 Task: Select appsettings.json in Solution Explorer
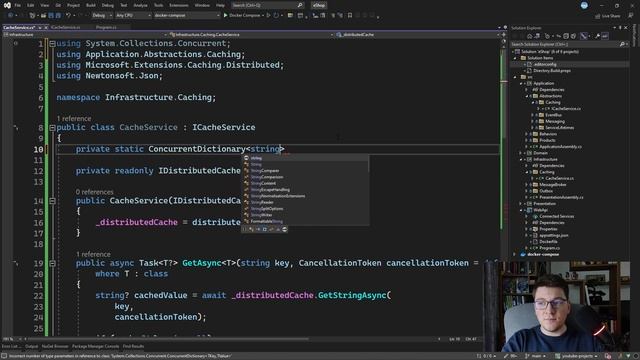coord(553,236)
